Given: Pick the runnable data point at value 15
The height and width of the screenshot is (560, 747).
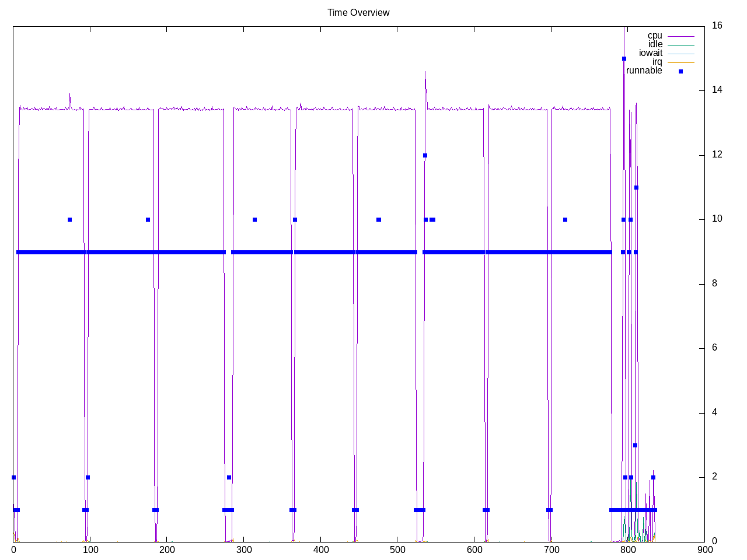Looking at the screenshot, I should click(624, 58).
